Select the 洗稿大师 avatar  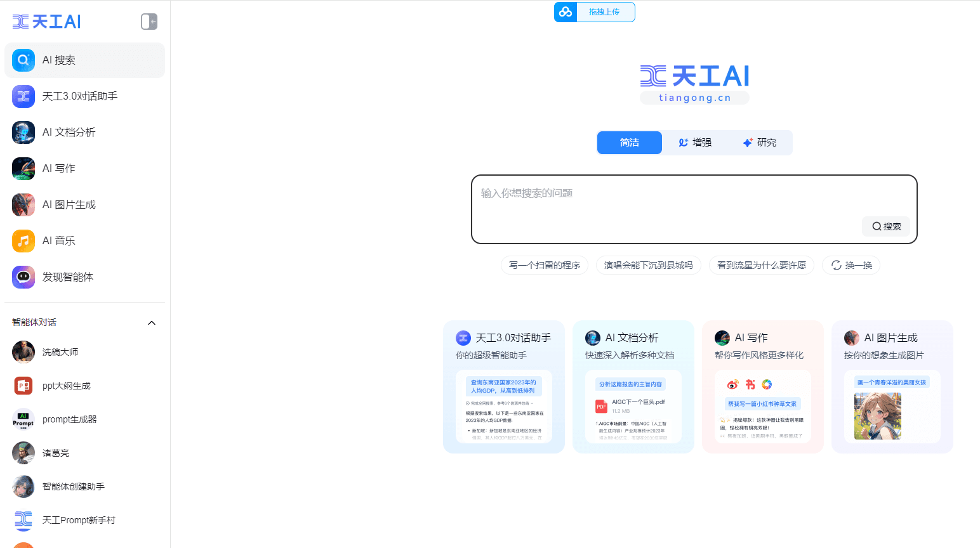(x=23, y=352)
